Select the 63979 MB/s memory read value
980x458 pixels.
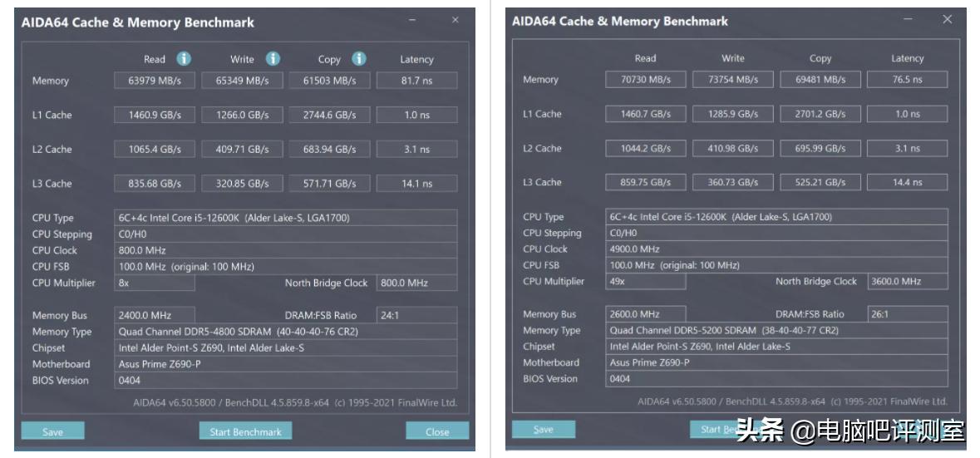pyautogui.click(x=155, y=81)
